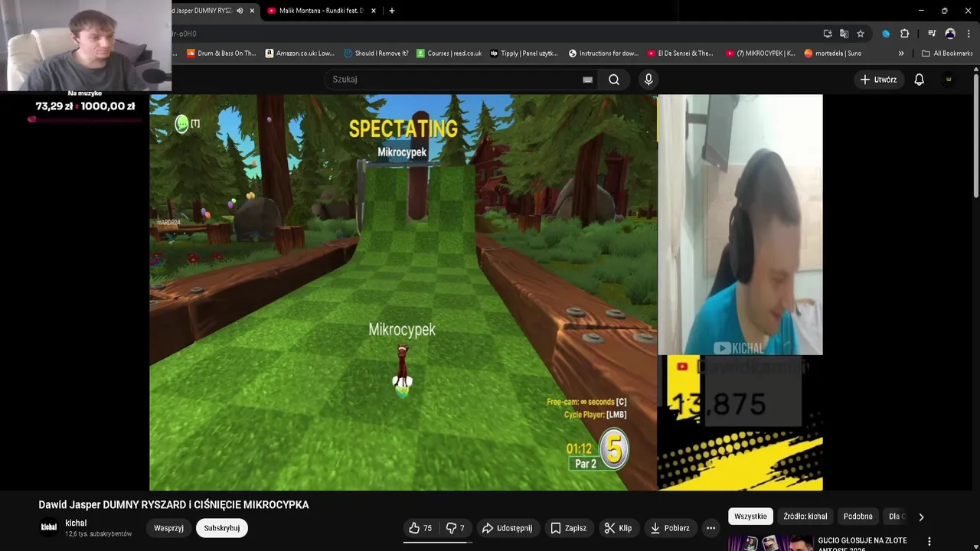Click the blue icon next to extensions
The width and height of the screenshot is (980, 551).
[886, 34]
